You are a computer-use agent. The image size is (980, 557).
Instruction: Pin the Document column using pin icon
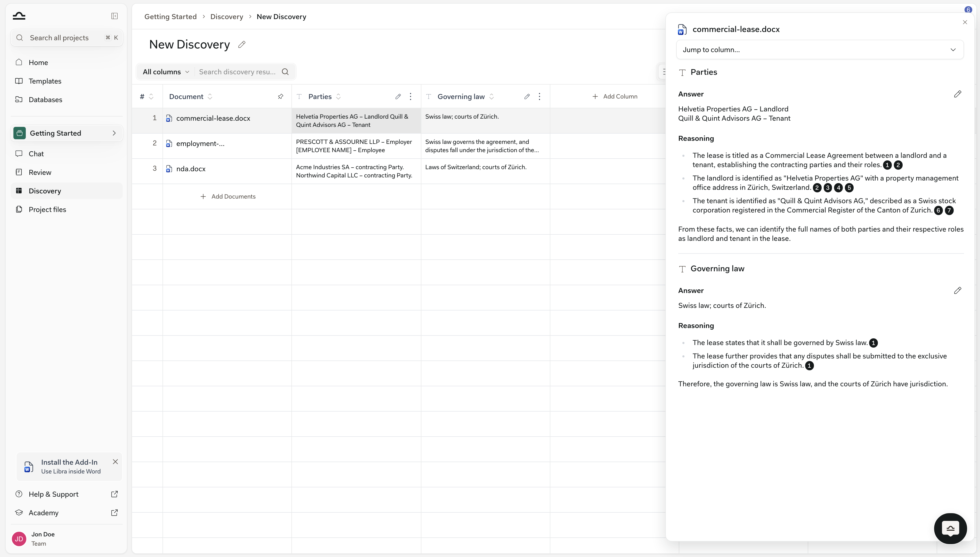point(280,96)
